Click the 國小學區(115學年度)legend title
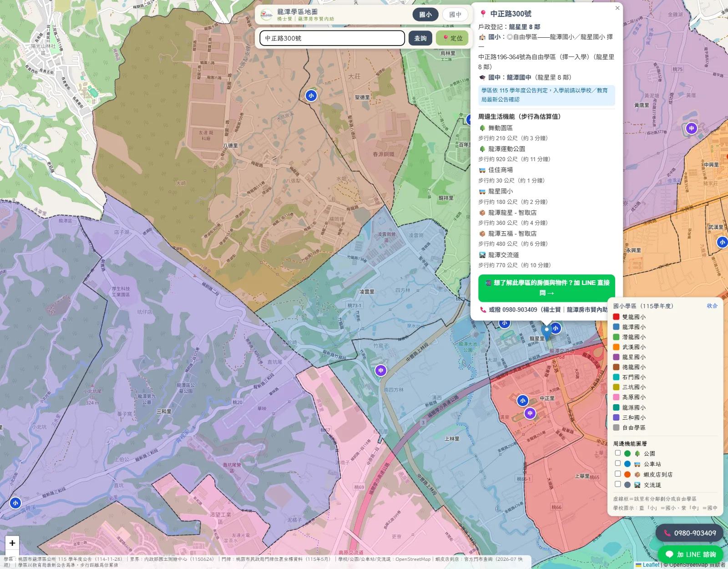 point(643,306)
